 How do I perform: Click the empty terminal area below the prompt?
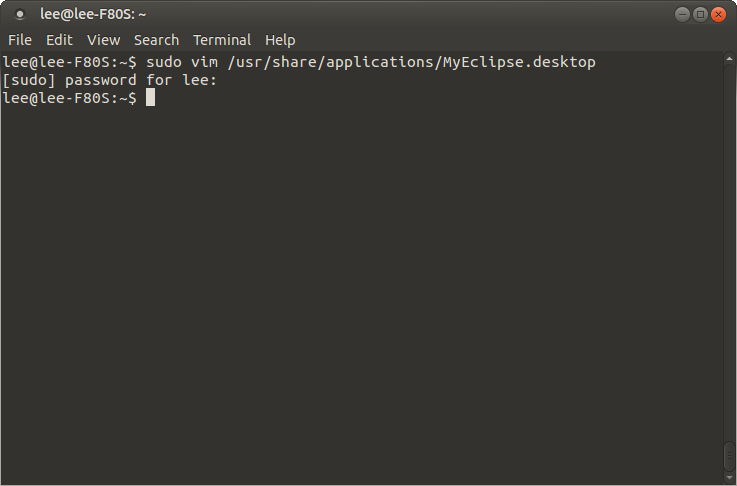click(362, 291)
